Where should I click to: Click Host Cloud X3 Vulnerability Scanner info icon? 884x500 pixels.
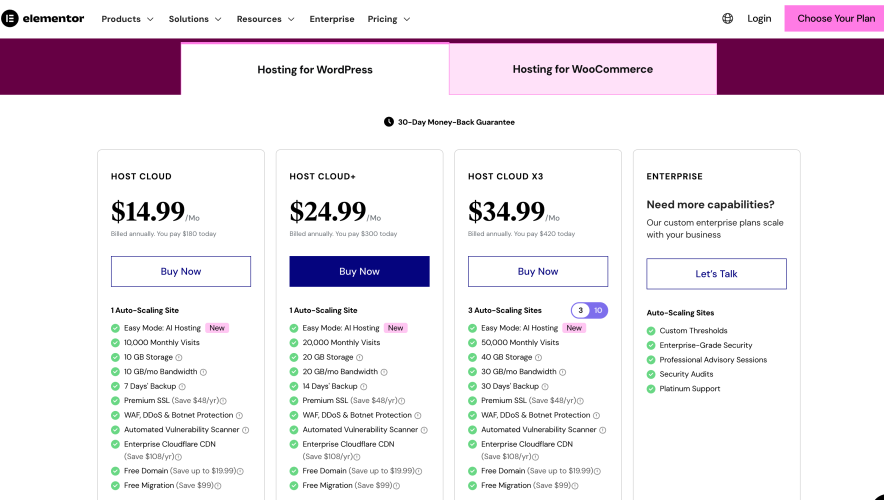pyautogui.click(x=603, y=430)
